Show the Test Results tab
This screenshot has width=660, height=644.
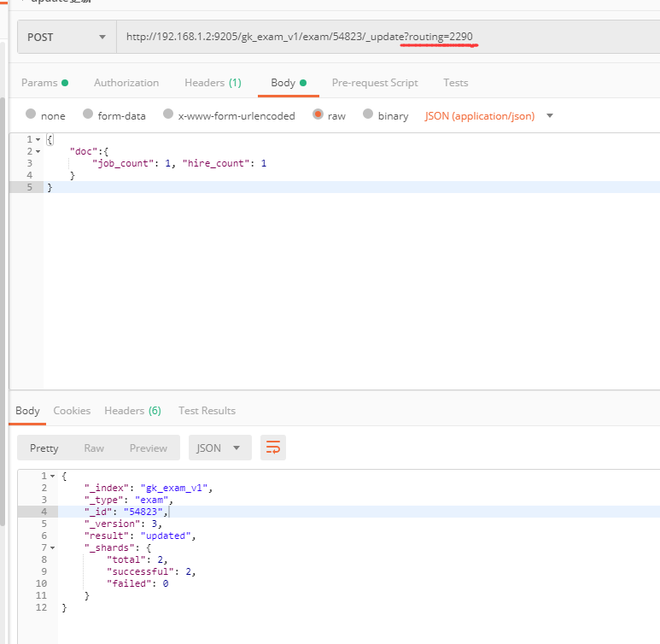tap(207, 411)
